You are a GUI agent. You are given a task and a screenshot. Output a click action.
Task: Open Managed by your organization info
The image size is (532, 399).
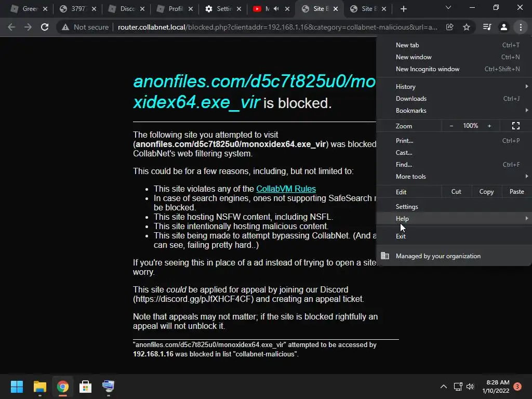pyautogui.click(x=454, y=256)
